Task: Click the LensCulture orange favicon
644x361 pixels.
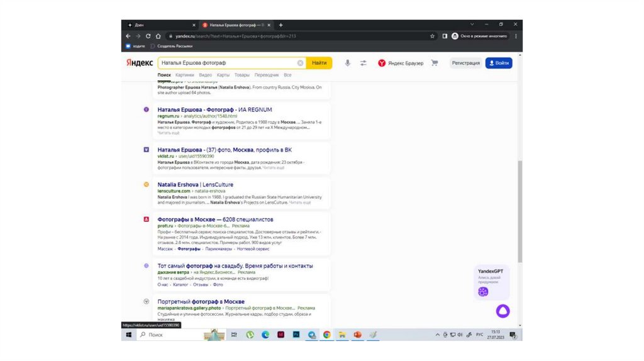Action: point(146,185)
